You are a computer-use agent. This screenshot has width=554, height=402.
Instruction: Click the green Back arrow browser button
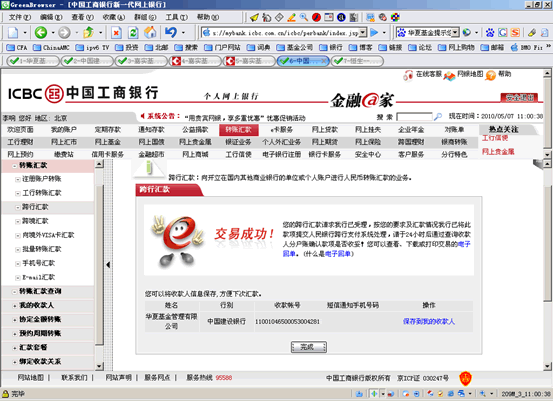[41, 32]
